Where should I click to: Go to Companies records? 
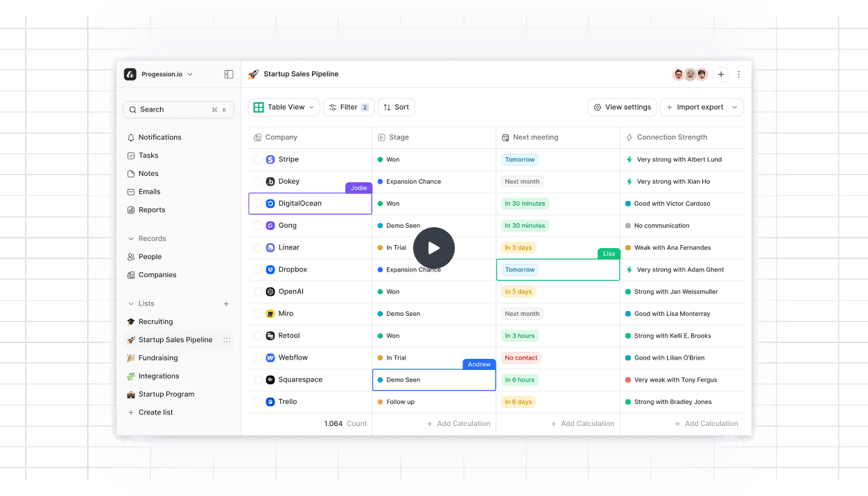[157, 275]
